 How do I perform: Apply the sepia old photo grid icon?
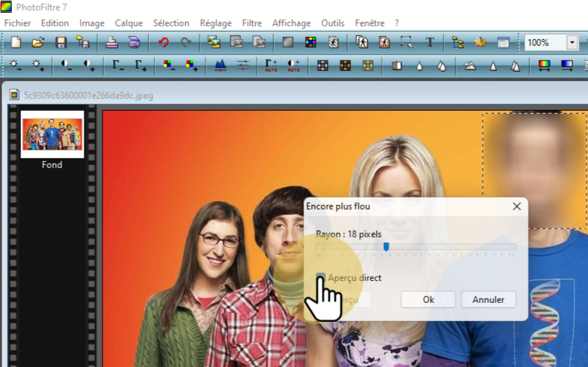point(345,66)
